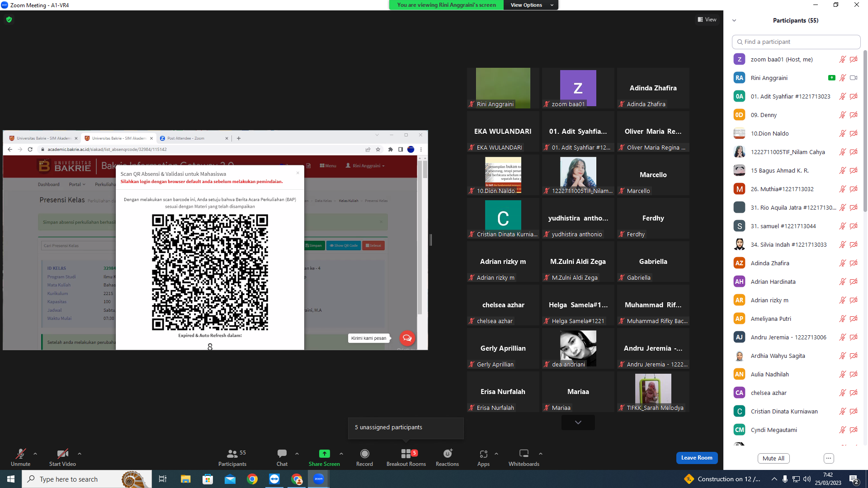Select Cristian Dinata Kurniawan in participant list

tap(795, 411)
